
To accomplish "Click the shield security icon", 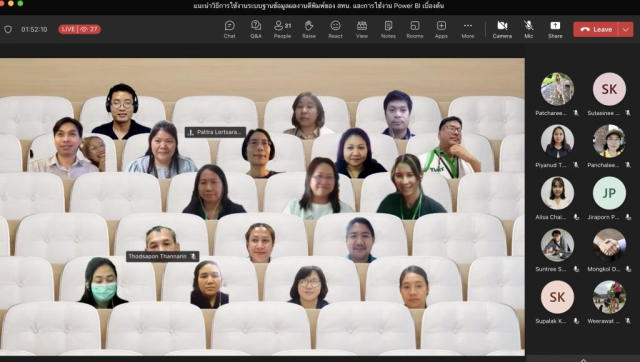I will tap(8, 29).
